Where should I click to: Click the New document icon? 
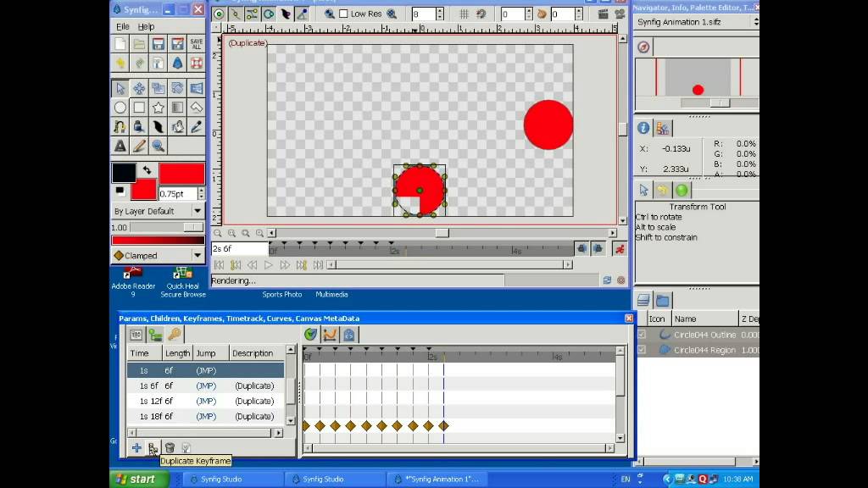120,44
